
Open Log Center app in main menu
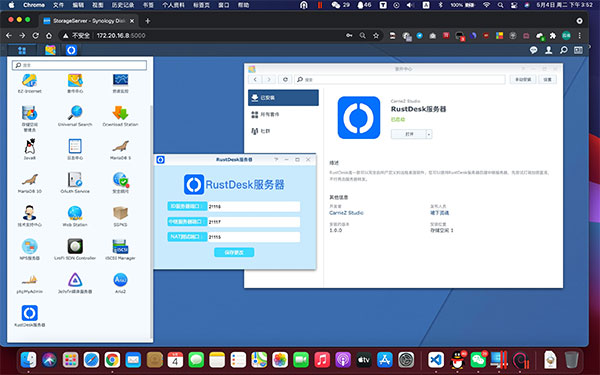(x=75, y=149)
